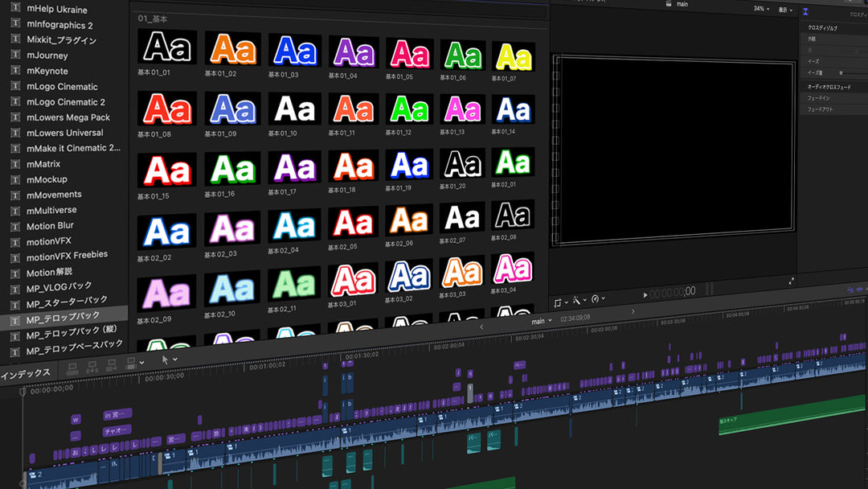Click the insert clip icon in timeline toolbar
Image resolution: width=868 pixels, height=489 pixels.
click(x=91, y=367)
